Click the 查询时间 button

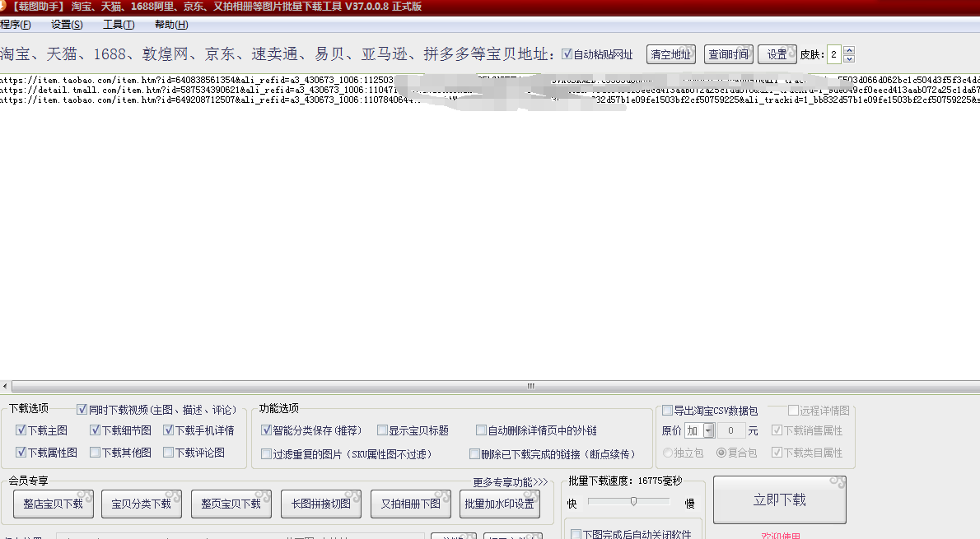(729, 54)
